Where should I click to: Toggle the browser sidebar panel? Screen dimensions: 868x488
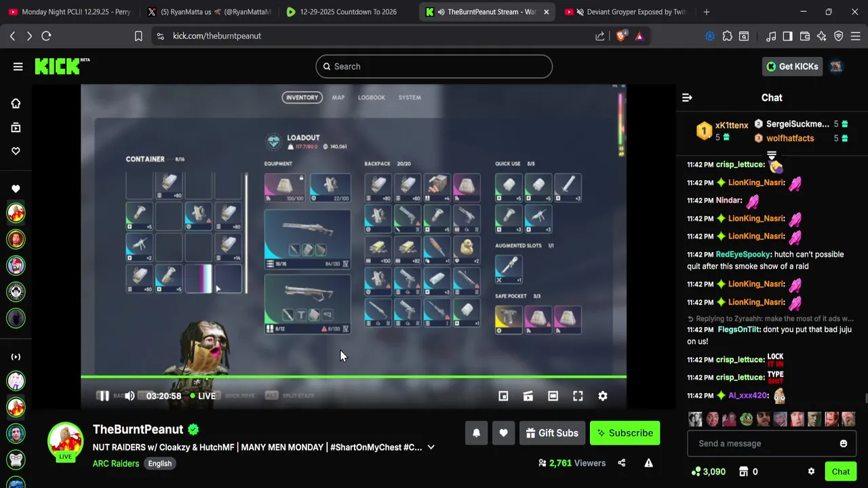[788, 36]
